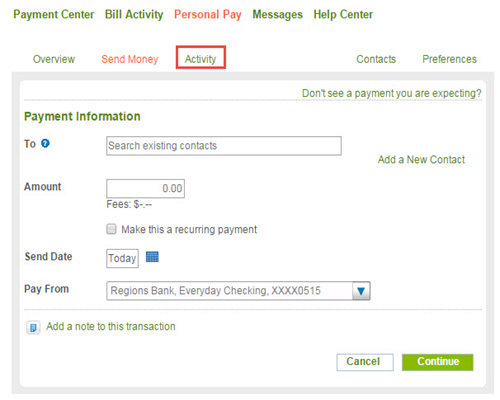The width and height of the screenshot is (500, 400).
Task: Open the Contacts tab
Action: (x=376, y=59)
